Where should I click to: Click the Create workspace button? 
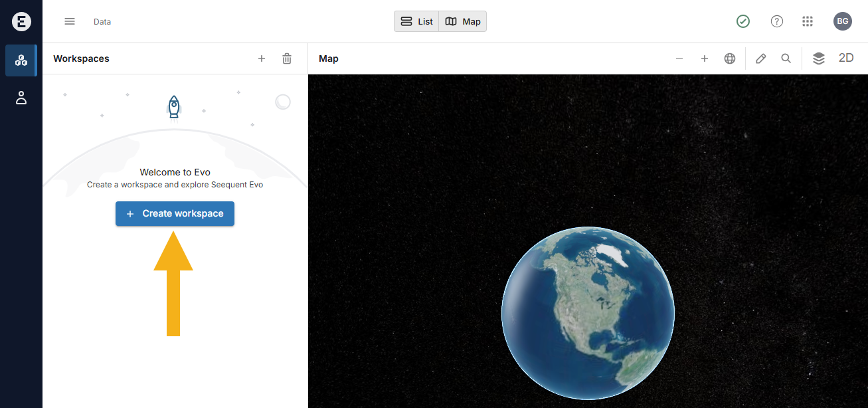pos(175,213)
